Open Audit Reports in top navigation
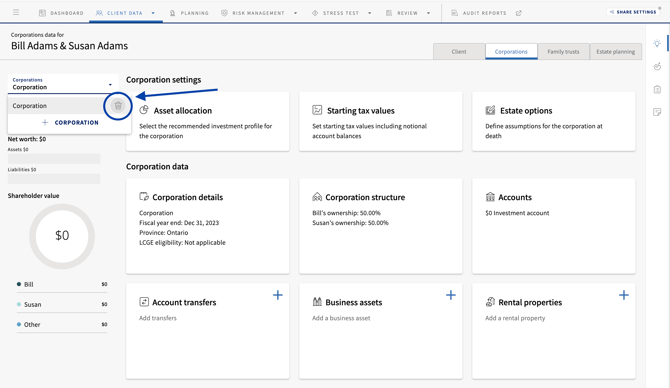The height and width of the screenshot is (388, 670). click(x=480, y=13)
